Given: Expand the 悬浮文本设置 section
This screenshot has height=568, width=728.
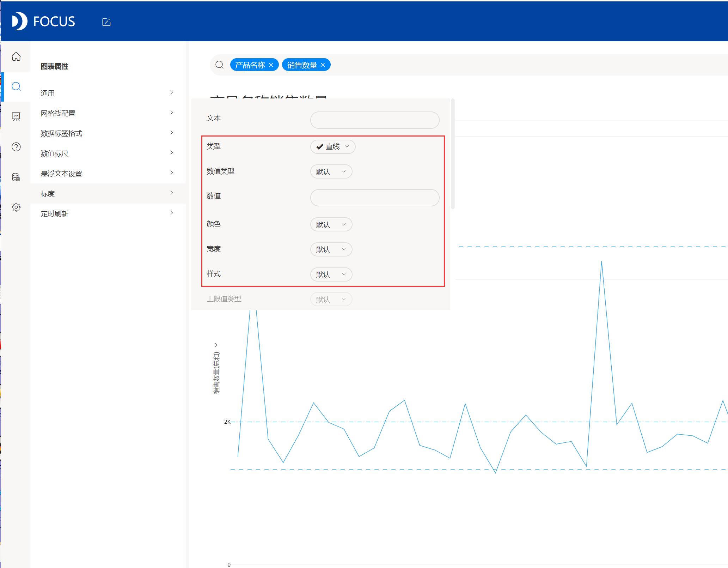Looking at the screenshot, I should 108,173.
